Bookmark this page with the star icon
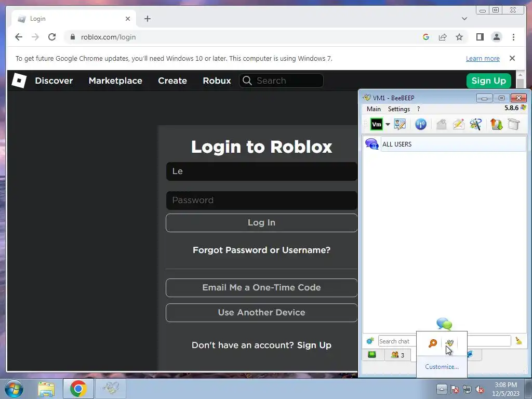 tap(459, 37)
